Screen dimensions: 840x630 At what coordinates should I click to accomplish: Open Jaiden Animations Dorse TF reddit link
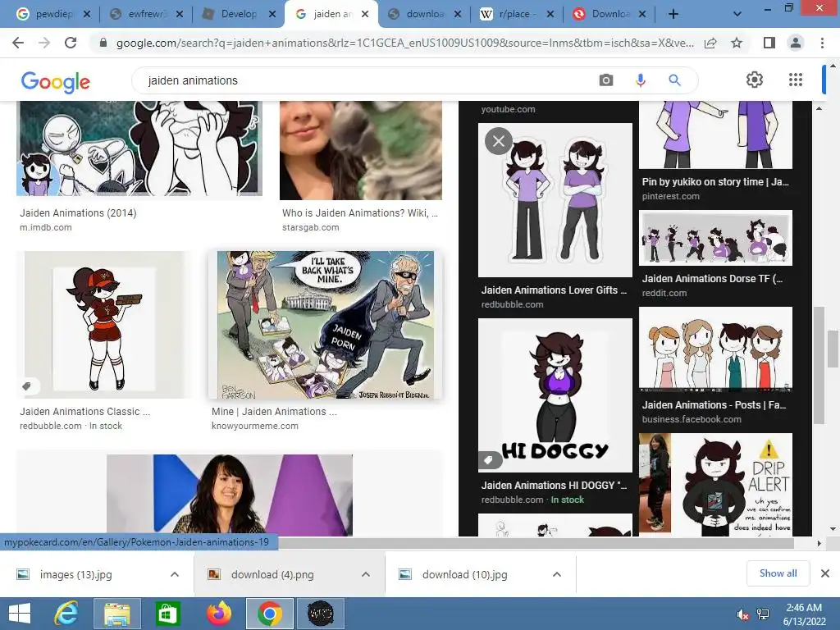(712, 279)
